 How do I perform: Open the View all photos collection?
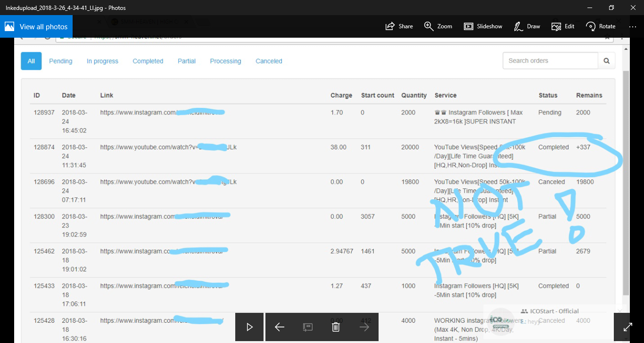coord(35,26)
